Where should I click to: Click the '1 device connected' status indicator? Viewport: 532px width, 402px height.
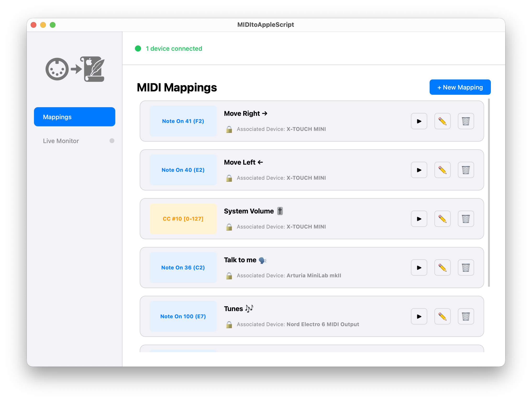tap(168, 48)
